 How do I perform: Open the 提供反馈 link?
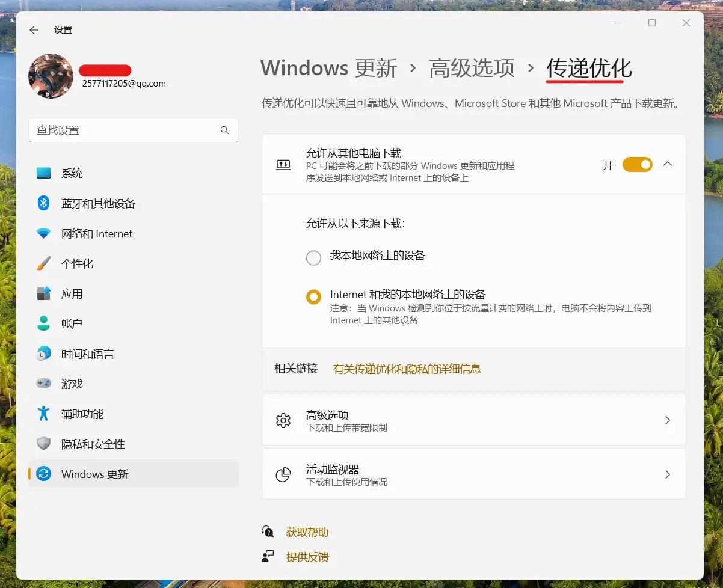tap(307, 557)
